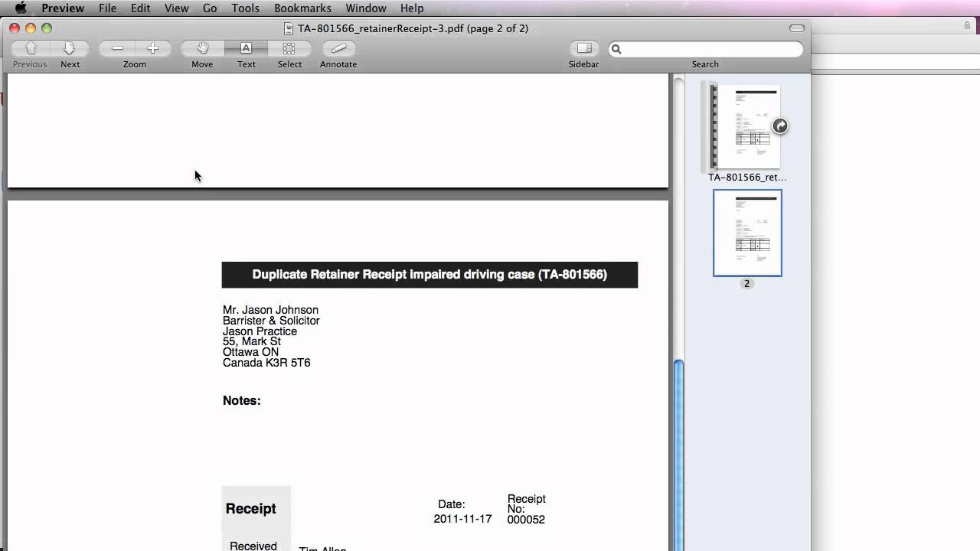Click the name 'Mr. Jason Johnson'
This screenshot has width=980, height=551.
[x=270, y=310]
